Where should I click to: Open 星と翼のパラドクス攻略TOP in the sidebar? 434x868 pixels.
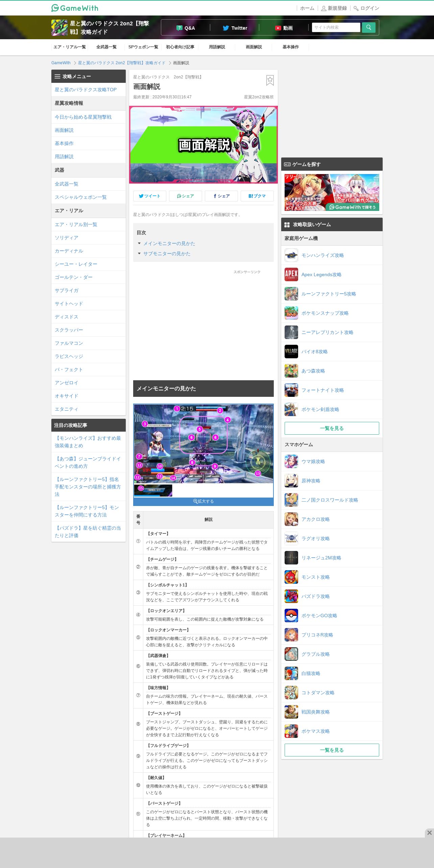[x=89, y=90]
